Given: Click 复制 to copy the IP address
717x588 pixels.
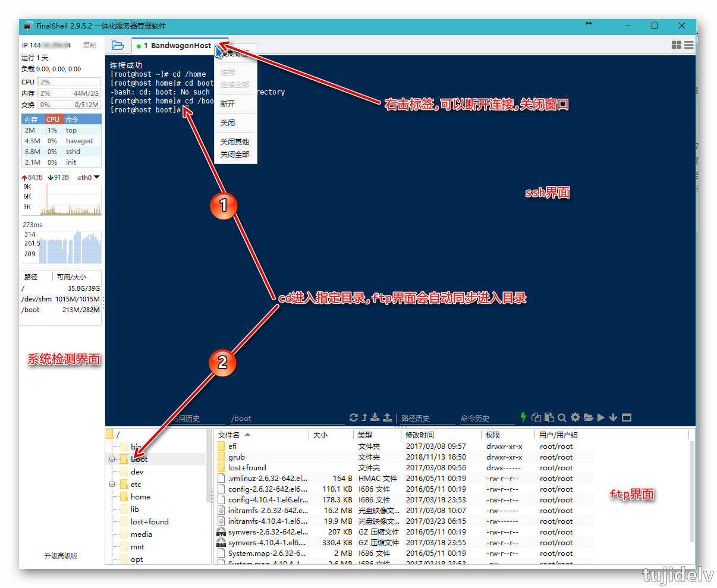Looking at the screenshot, I should point(89,45).
